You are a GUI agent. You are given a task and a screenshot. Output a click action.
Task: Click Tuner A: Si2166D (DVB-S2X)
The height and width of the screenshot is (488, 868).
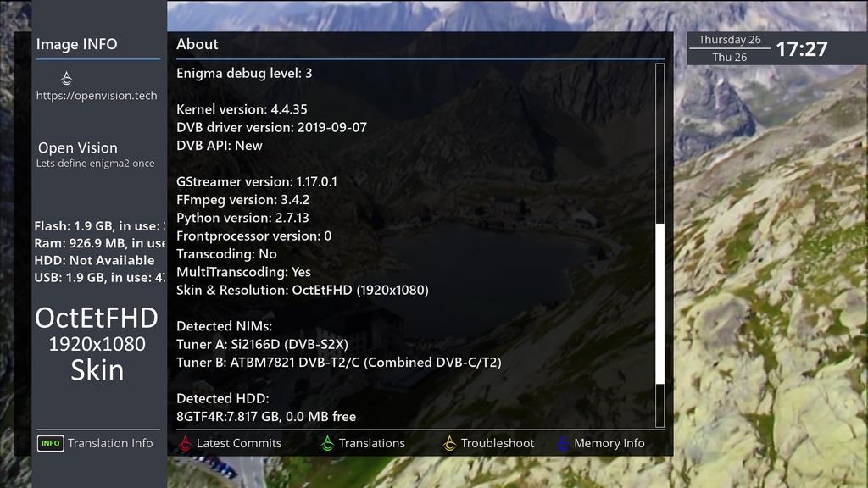(262, 344)
